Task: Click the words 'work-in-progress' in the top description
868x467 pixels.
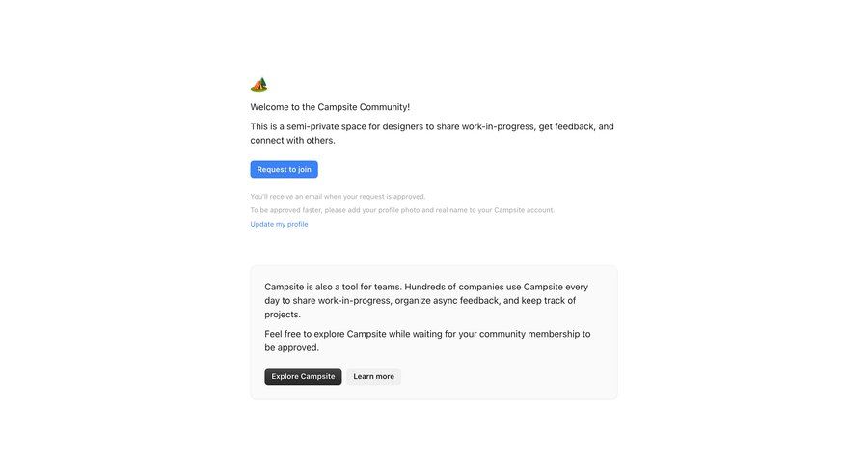Action: coord(498,126)
